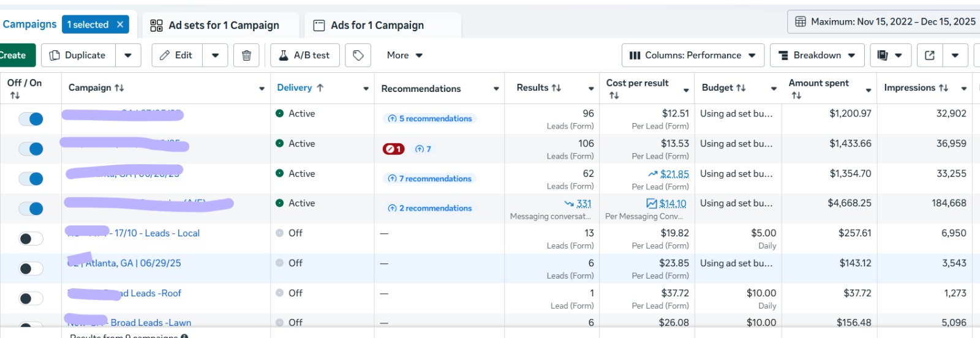This screenshot has height=338, width=980.
Task: Sort by Results column arrows
Action: coord(556,88)
